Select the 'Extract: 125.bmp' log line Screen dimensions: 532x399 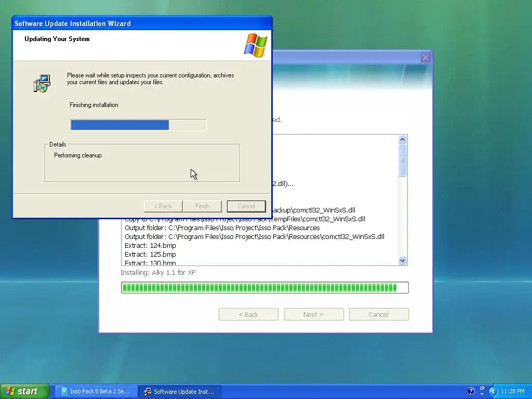pyautogui.click(x=150, y=254)
